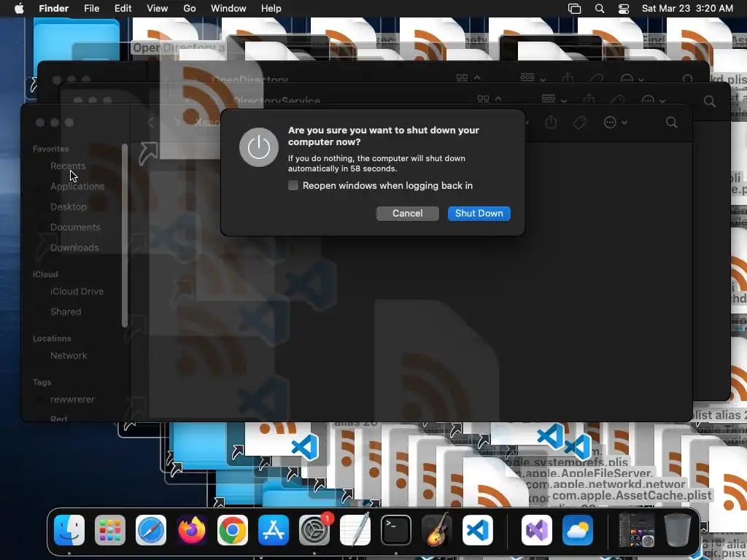Open Control Center in the menu bar
The height and width of the screenshot is (560, 747).
(x=624, y=9)
